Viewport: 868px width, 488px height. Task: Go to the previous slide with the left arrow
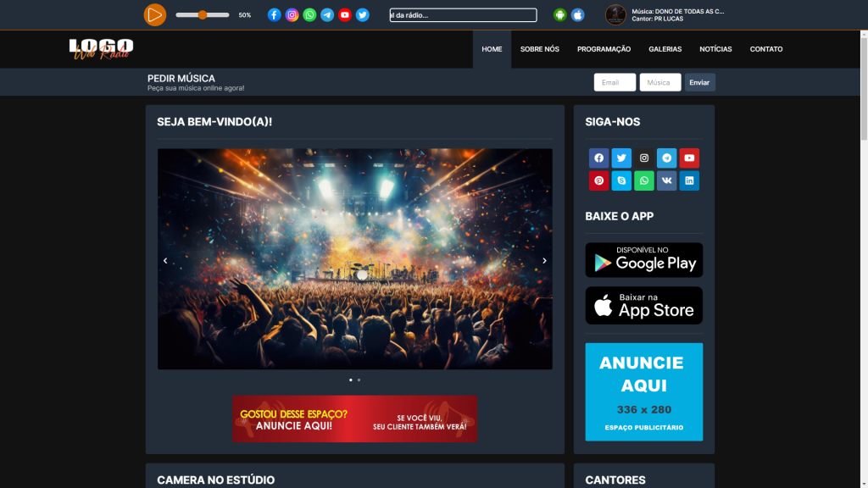(x=165, y=261)
